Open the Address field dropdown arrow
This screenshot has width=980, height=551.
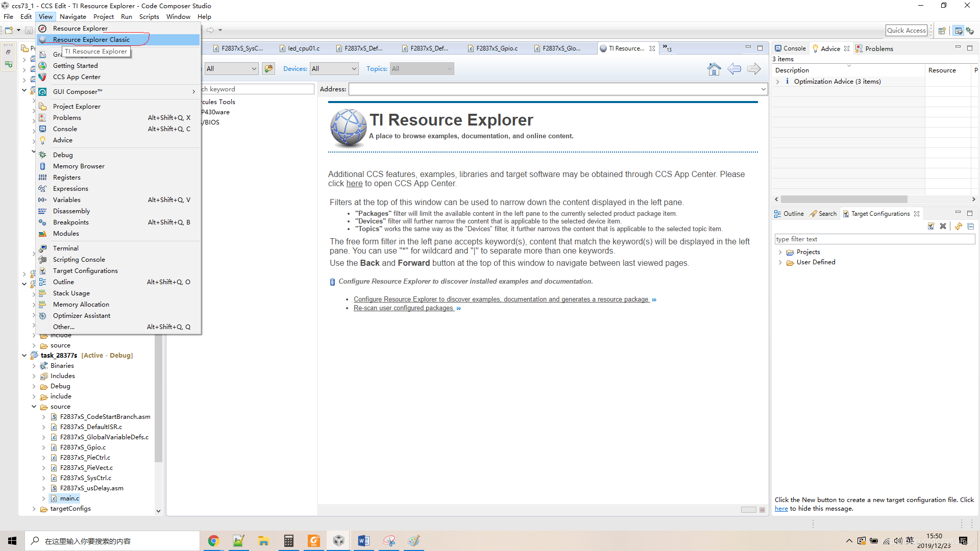pos(763,89)
